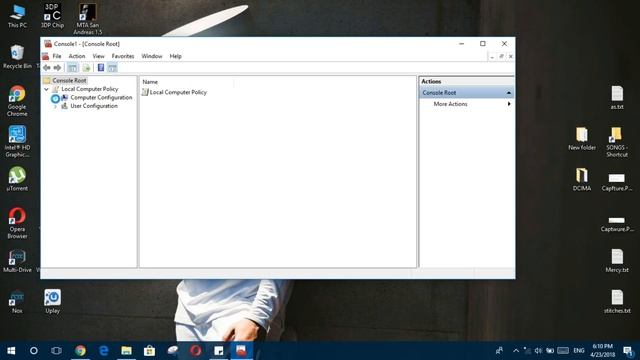The height and width of the screenshot is (360, 640).
Task: Open the Window menu
Action: pyautogui.click(x=152, y=56)
